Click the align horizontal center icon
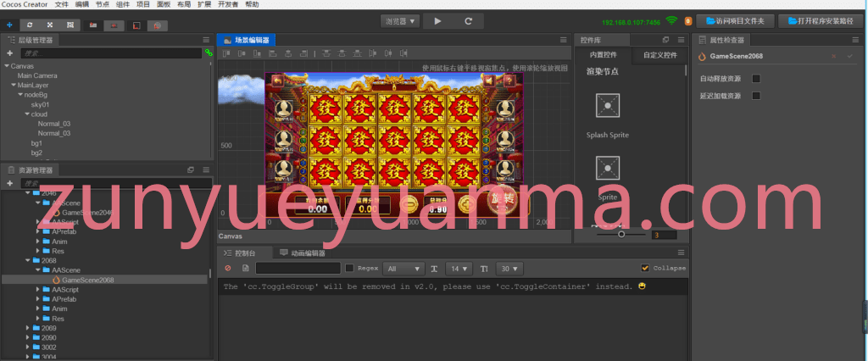The width and height of the screenshot is (868, 361). pyautogui.click(x=288, y=53)
